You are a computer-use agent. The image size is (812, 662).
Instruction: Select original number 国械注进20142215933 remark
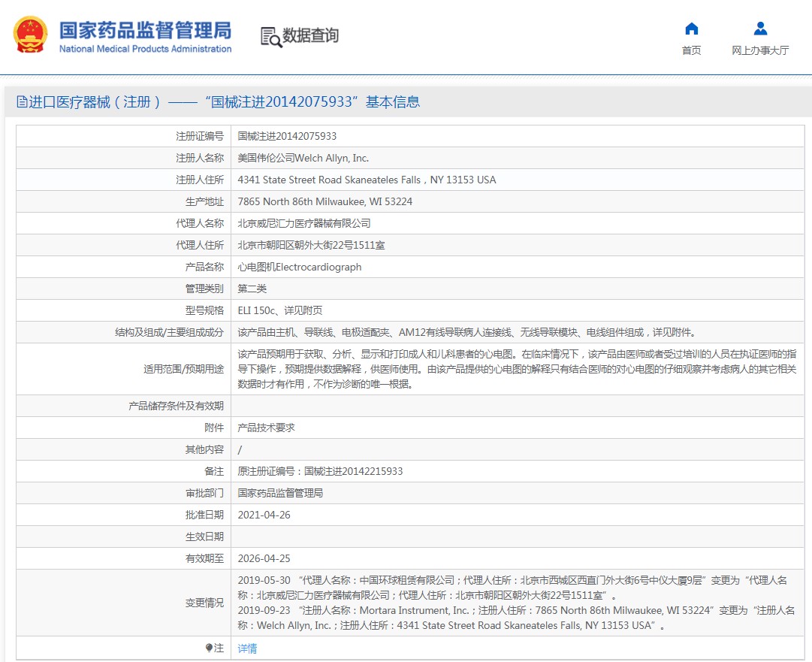coord(320,471)
